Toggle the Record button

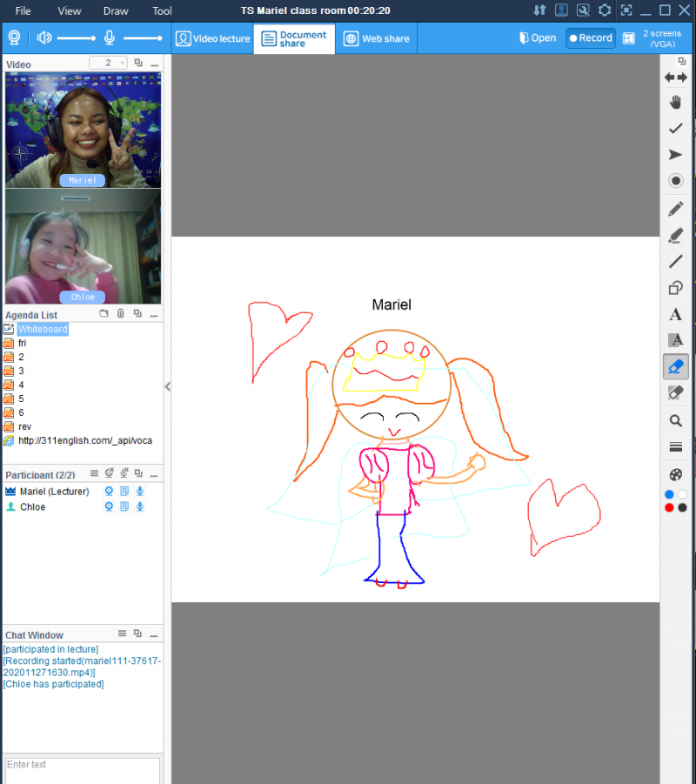click(x=591, y=38)
